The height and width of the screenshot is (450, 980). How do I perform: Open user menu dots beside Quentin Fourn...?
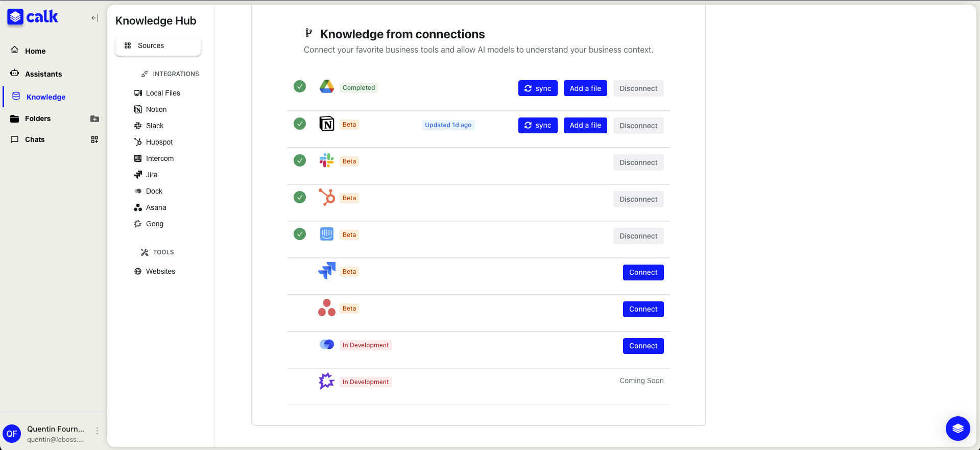pos(97,431)
